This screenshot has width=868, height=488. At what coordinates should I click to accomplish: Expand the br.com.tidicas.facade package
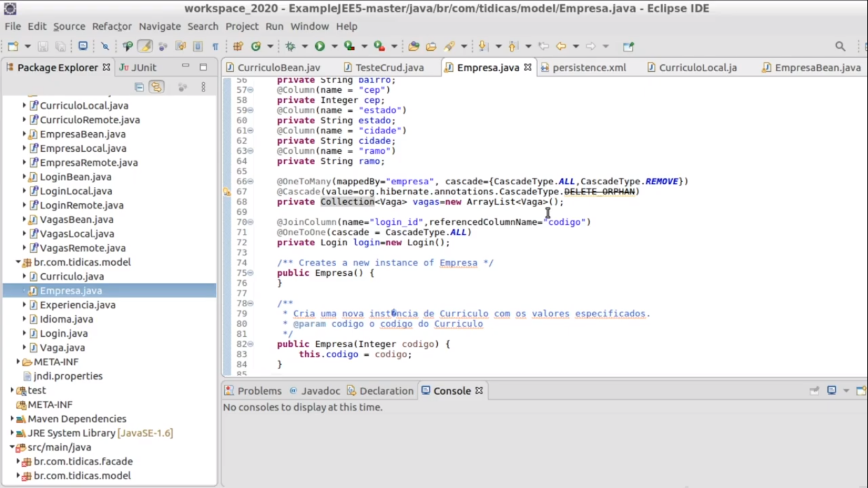[18, 461]
